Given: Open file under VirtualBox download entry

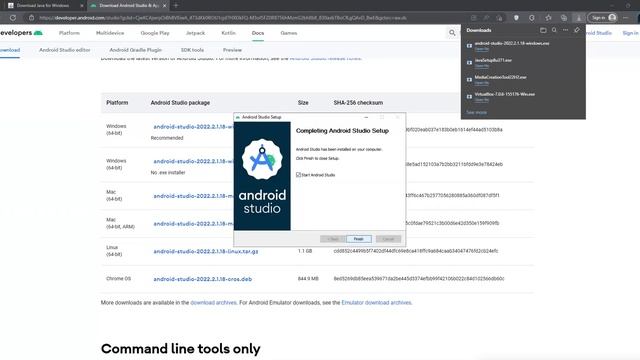Looking at the screenshot, I should [482, 100].
